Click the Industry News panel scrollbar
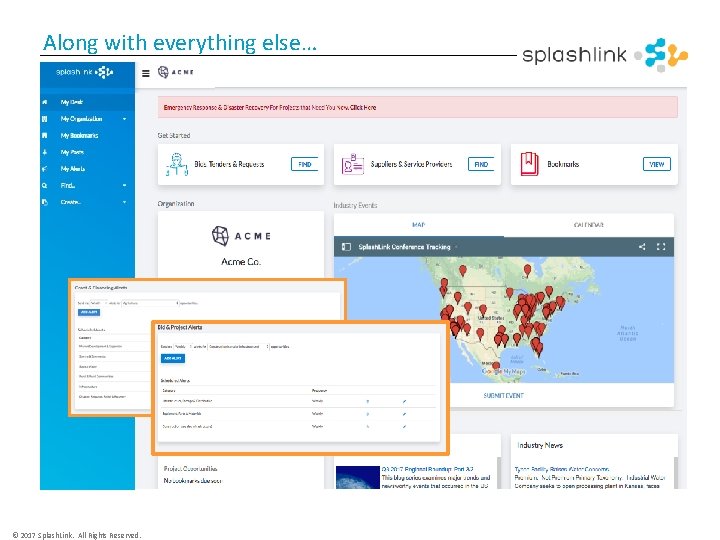720x540 pixels. click(x=676, y=473)
